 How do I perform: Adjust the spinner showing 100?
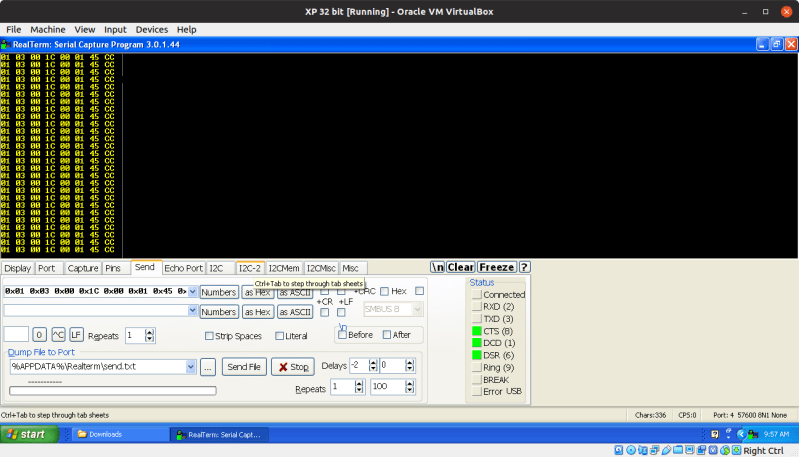tap(410, 387)
